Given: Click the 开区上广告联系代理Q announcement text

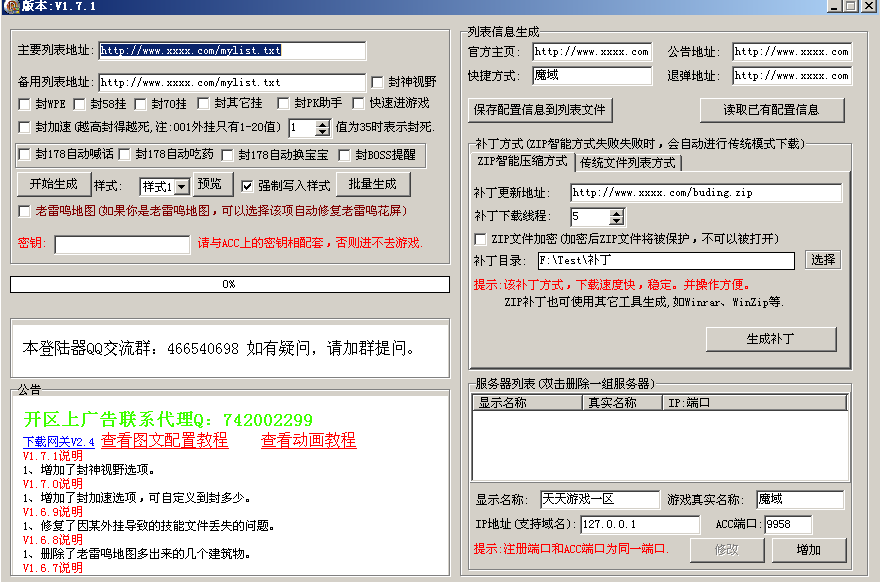Looking at the screenshot, I should 168,420.
